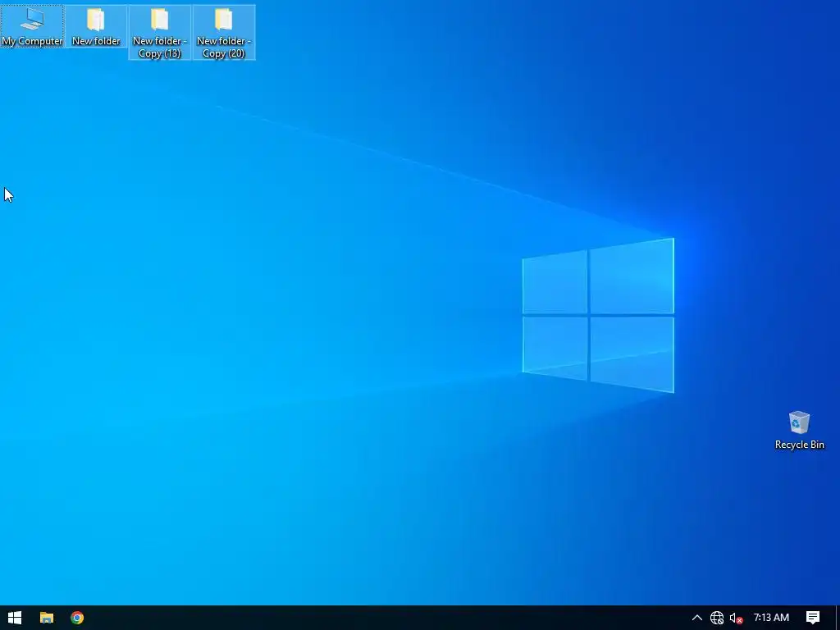Select the My Computer desktop icon
840x630 pixels.
tap(32, 26)
